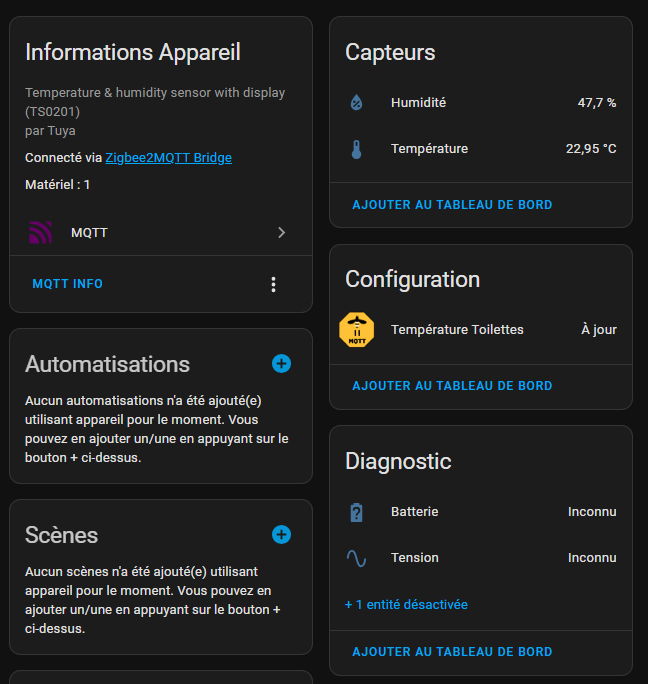Image resolution: width=648 pixels, height=684 pixels.
Task: Expand the MQTT integration row chevron
Action: click(x=281, y=233)
